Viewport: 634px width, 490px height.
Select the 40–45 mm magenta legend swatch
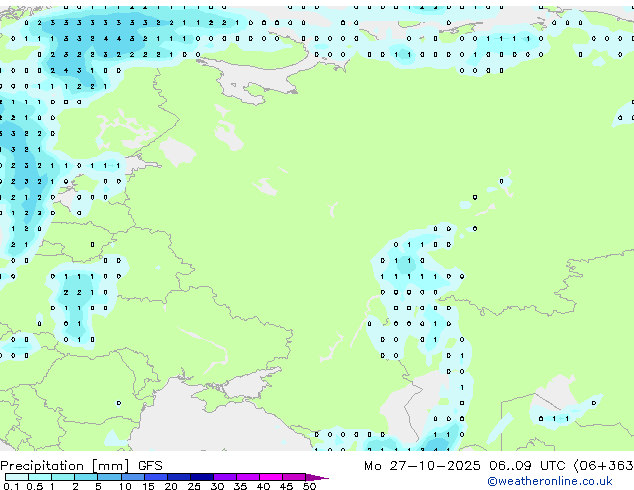(271, 477)
